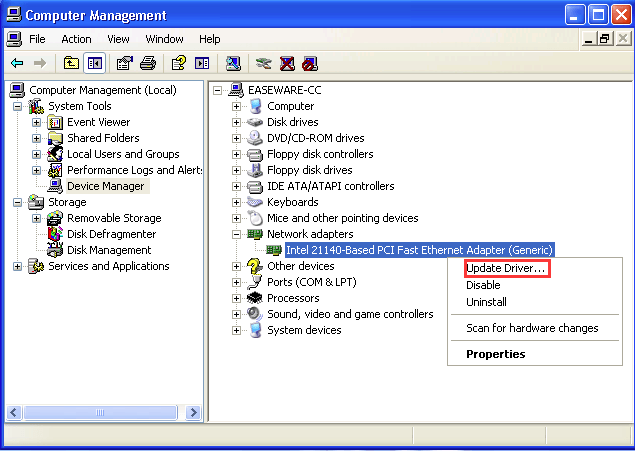Click the Help toolbar icon
Viewport: 635px width, 451px height.
click(x=178, y=63)
